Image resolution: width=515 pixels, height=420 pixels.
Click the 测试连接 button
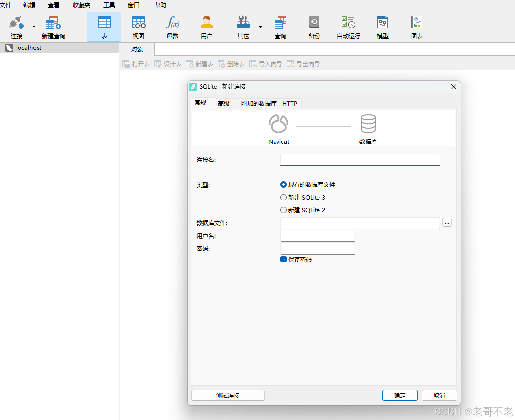pyautogui.click(x=228, y=395)
